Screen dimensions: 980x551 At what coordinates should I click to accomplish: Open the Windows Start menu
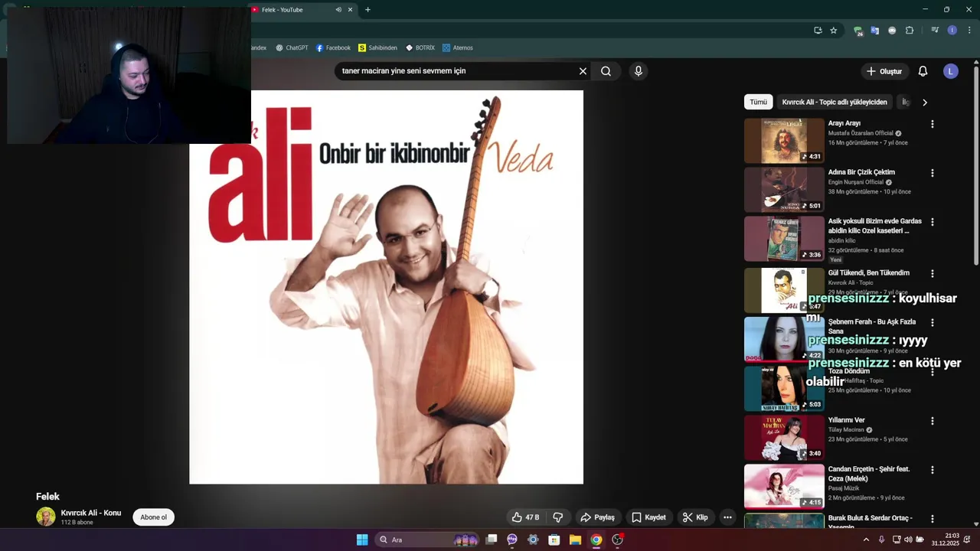[362, 540]
